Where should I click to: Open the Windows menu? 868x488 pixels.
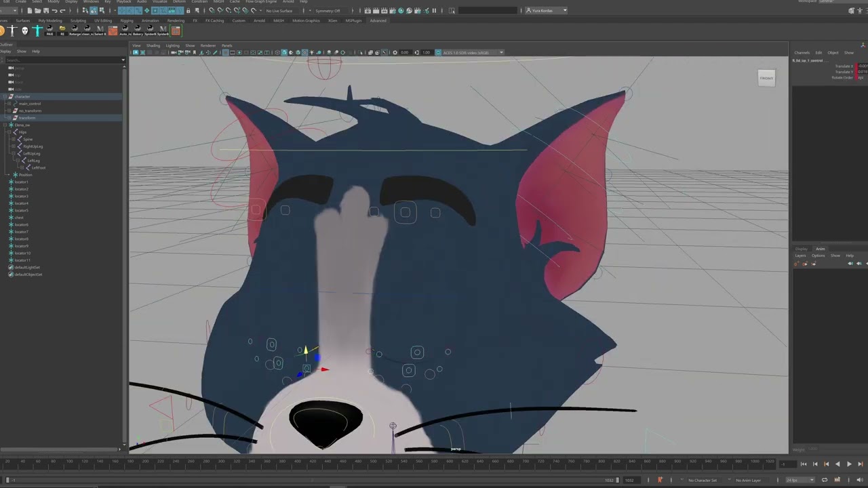pyautogui.click(x=91, y=1)
